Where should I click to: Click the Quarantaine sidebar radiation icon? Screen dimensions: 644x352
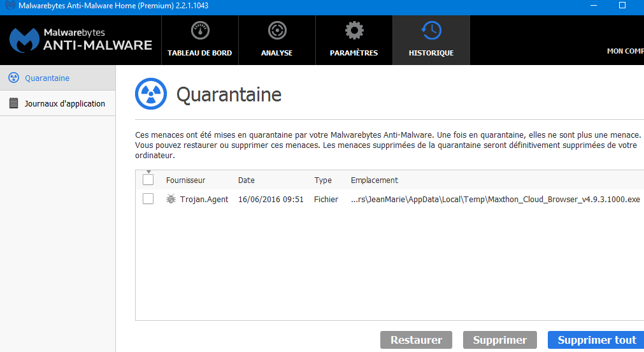13,78
